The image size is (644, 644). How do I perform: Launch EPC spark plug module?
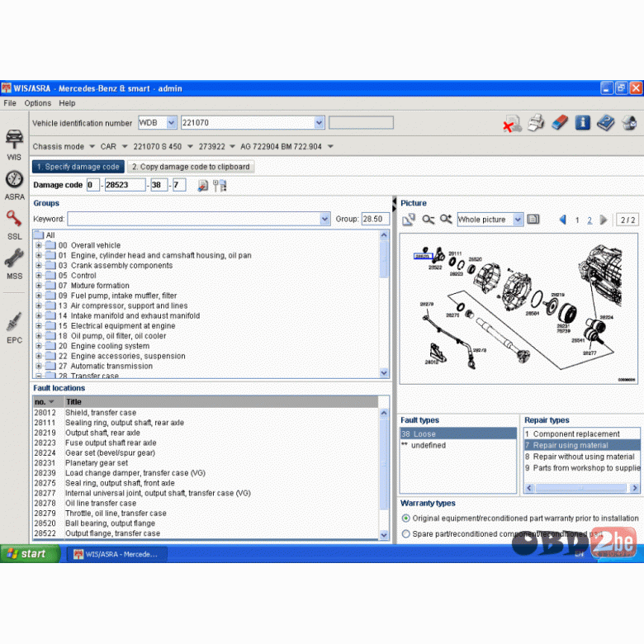(14, 328)
